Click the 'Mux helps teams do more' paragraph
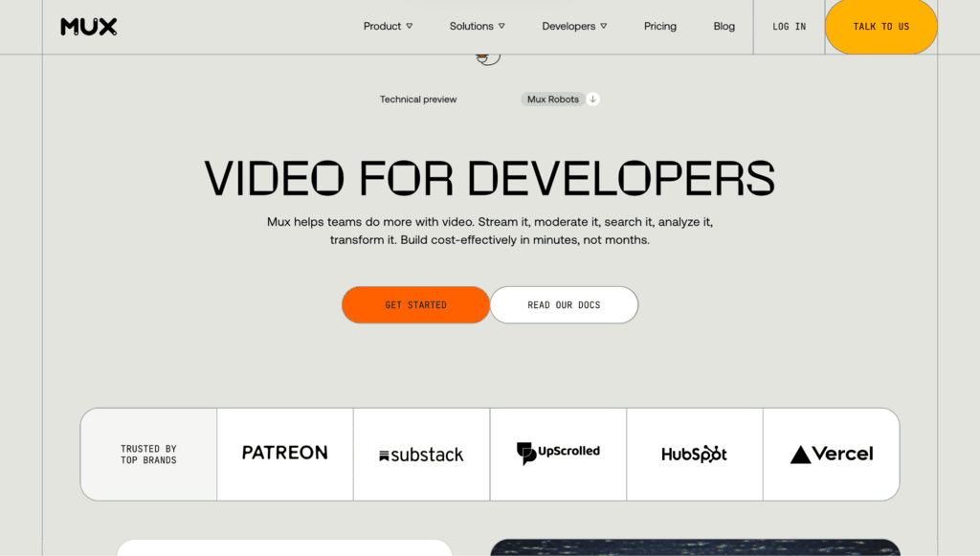Viewport: 980px width, 556px height. (x=490, y=231)
